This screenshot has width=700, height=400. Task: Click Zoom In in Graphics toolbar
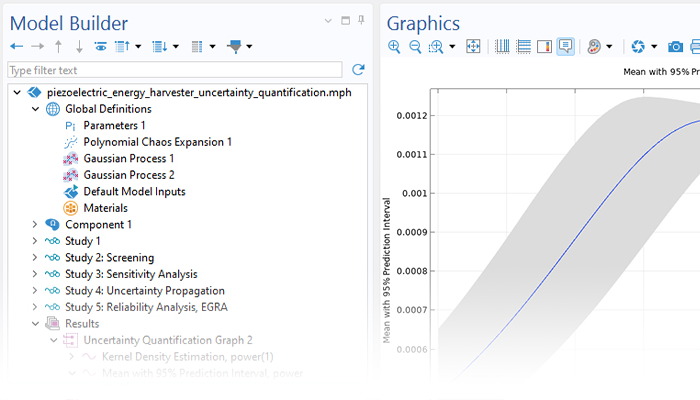(394, 46)
